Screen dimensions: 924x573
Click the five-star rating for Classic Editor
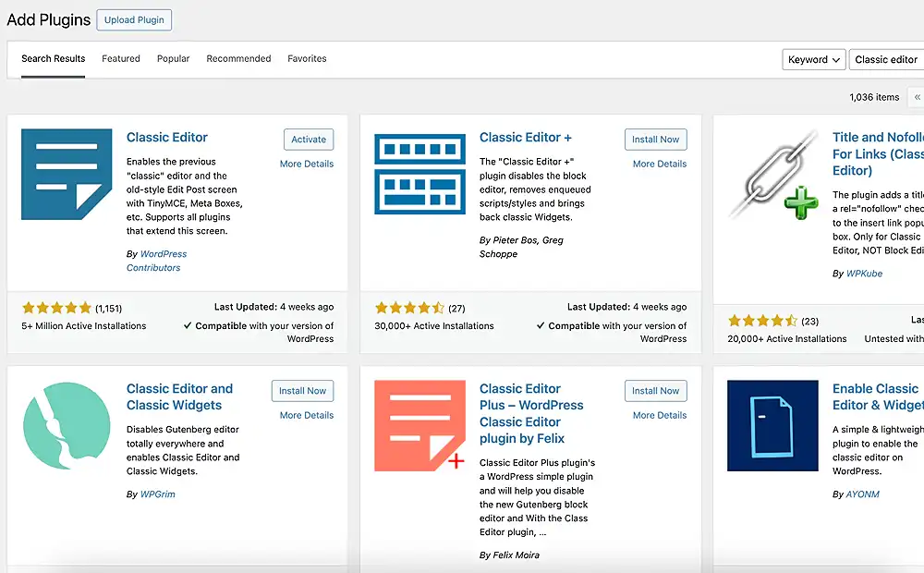click(x=56, y=308)
